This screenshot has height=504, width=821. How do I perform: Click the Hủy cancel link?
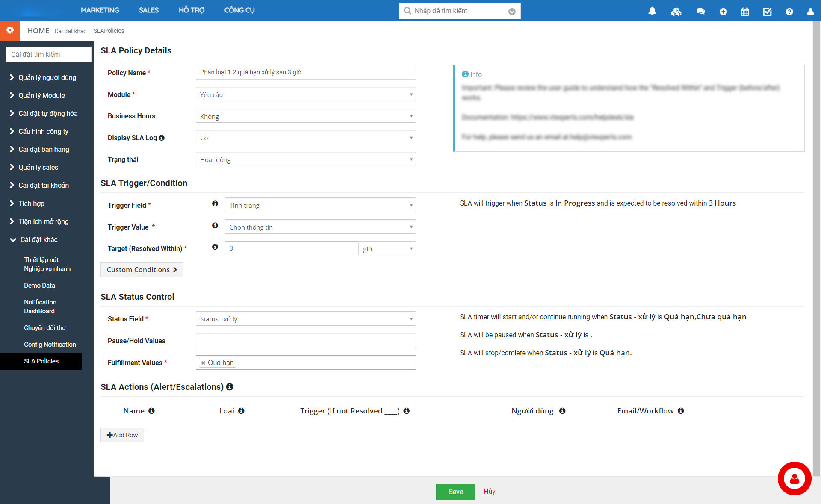tap(490, 491)
